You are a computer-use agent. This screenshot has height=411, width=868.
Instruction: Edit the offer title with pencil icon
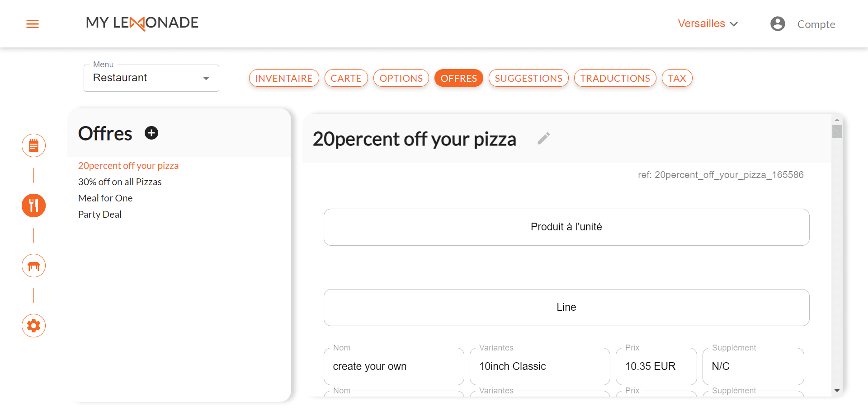(x=544, y=138)
